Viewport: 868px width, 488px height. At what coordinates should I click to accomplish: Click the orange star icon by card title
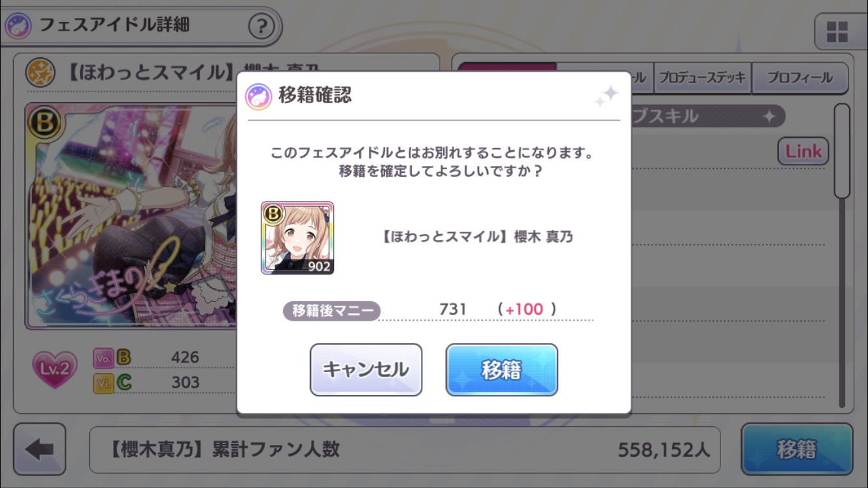40,73
